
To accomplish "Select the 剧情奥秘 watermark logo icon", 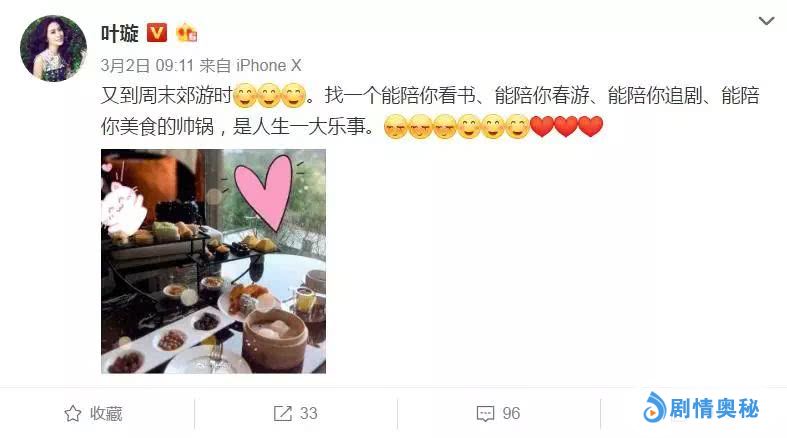I will click(654, 407).
